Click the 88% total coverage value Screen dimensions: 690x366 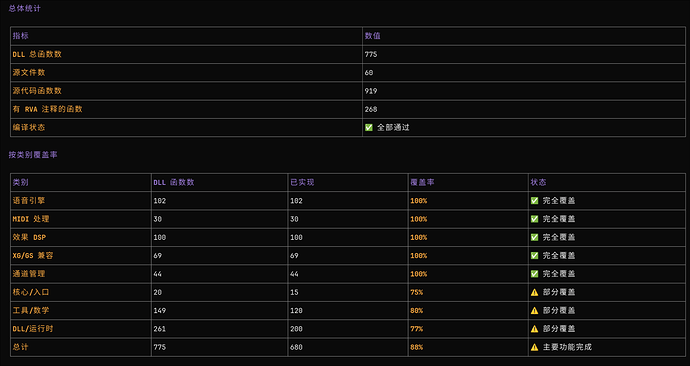click(x=417, y=347)
